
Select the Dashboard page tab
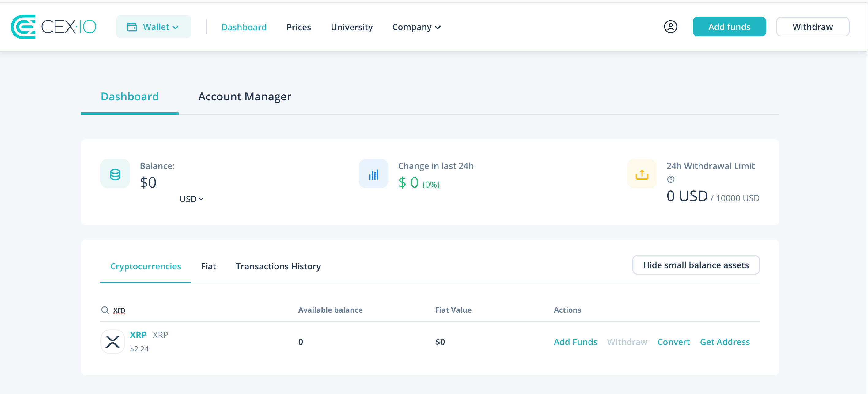click(x=130, y=97)
